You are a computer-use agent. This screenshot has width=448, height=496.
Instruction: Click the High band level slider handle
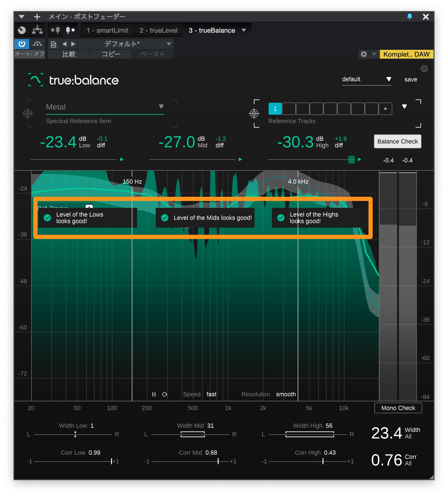click(x=351, y=159)
